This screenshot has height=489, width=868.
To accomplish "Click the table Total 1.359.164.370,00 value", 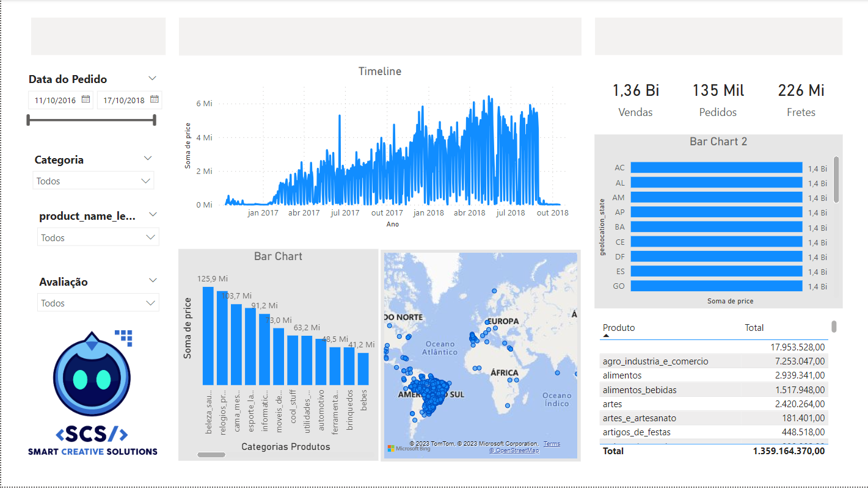I will 789,451.
